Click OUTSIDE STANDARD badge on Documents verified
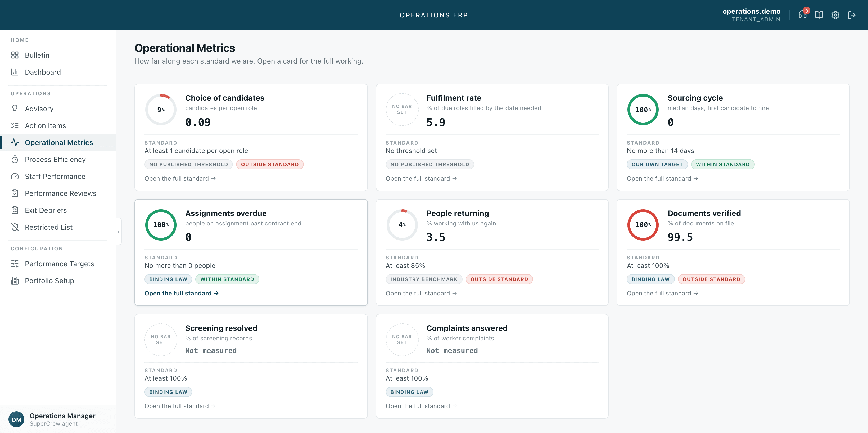Image resolution: width=868 pixels, height=433 pixels. [x=711, y=279]
